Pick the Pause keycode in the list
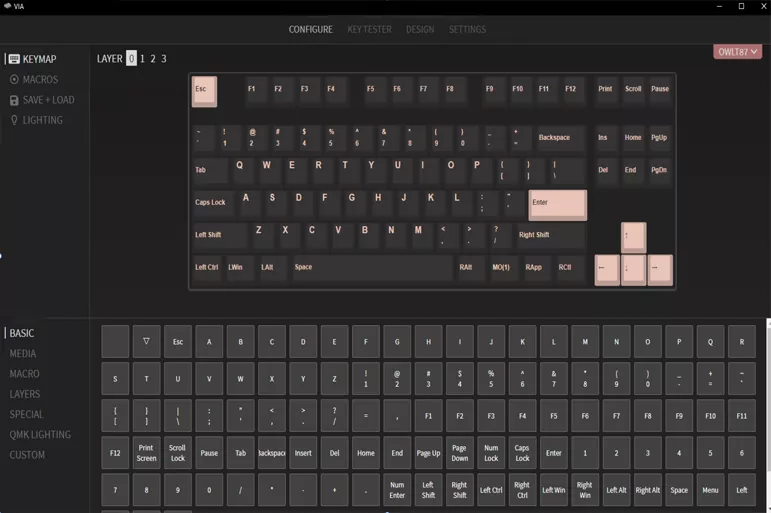 [209, 453]
